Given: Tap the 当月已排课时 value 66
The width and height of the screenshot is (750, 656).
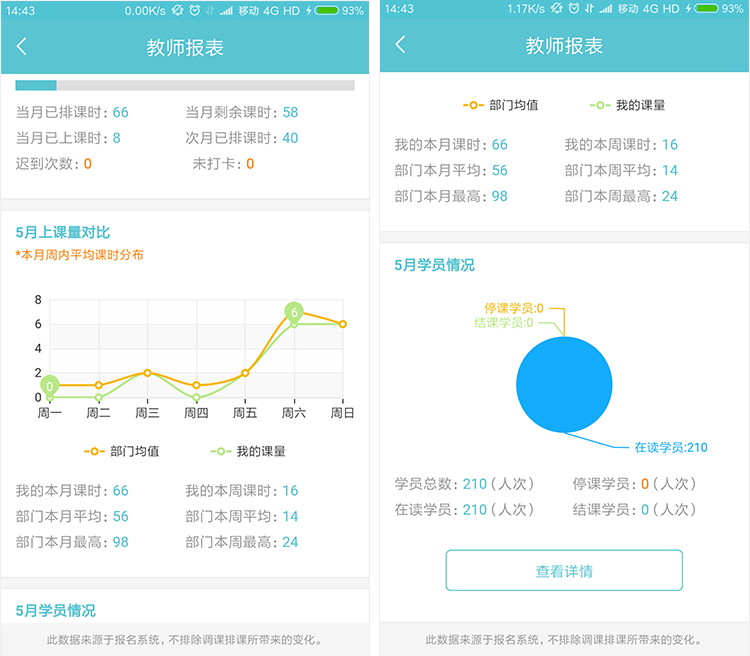Looking at the screenshot, I should pyautogui.click(x=120, y=112).
